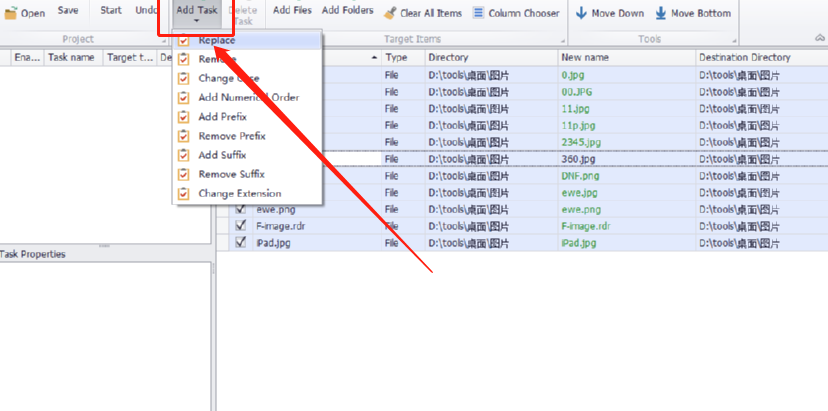
Task: Click the Move Bottom arrow
Action: click(661, 13)
